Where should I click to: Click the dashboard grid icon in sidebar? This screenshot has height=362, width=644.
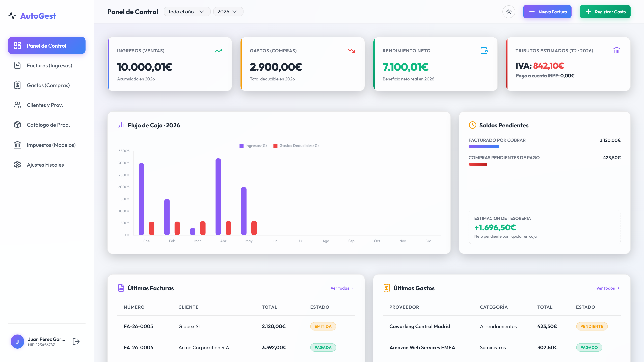[x=17, y=45]
